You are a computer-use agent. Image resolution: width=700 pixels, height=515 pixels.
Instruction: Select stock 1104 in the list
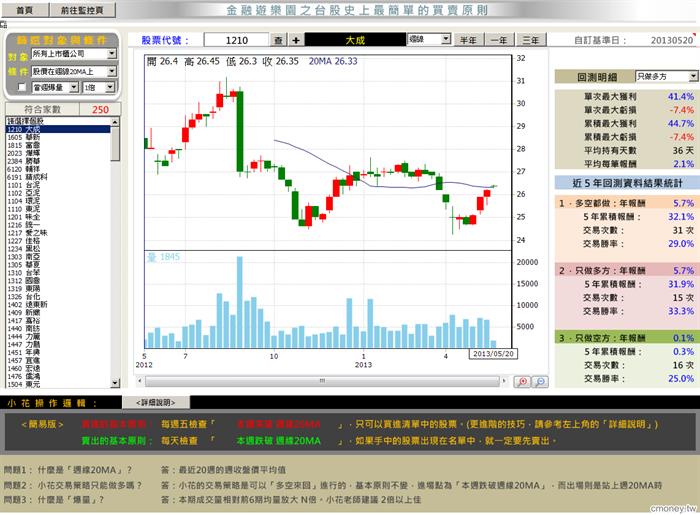(58, 201)
